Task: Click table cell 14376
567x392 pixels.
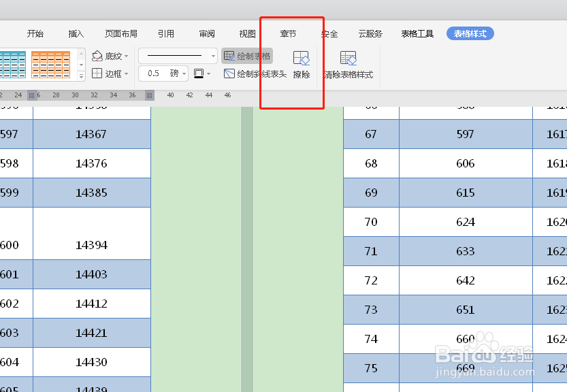Action: click(x=91, y=163)
